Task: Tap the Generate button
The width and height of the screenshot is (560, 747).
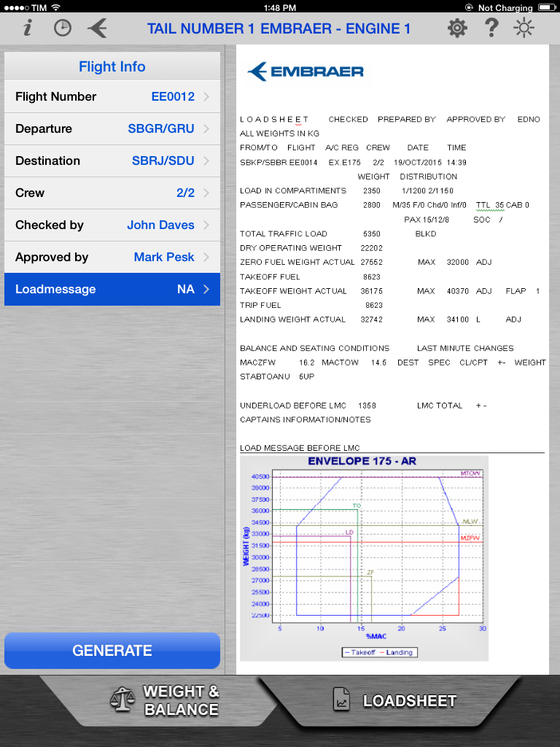Action: (x=112, y=650)
